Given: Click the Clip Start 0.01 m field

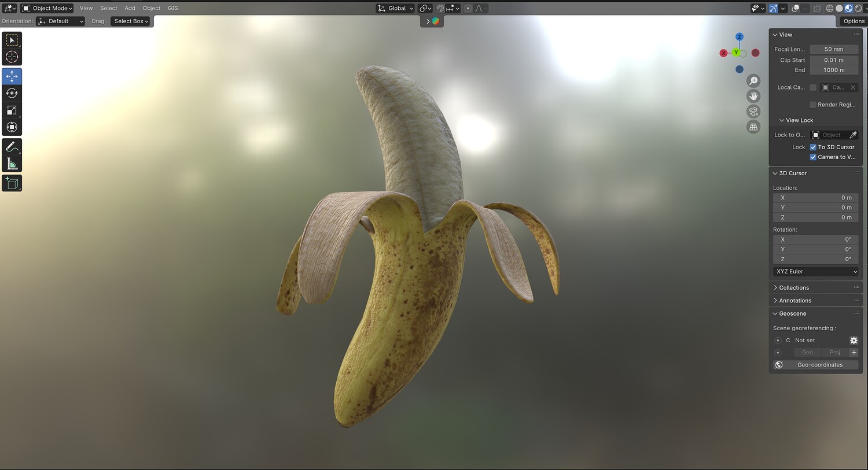Looking at the screenshot, I should tap(834, 60).
